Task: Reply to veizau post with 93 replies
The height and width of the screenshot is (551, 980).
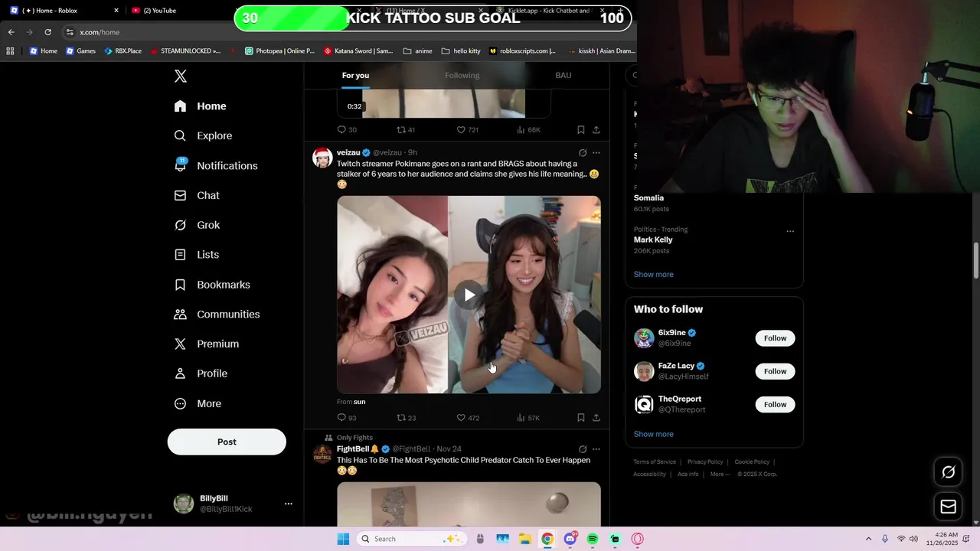Action: tap(347, 418)
